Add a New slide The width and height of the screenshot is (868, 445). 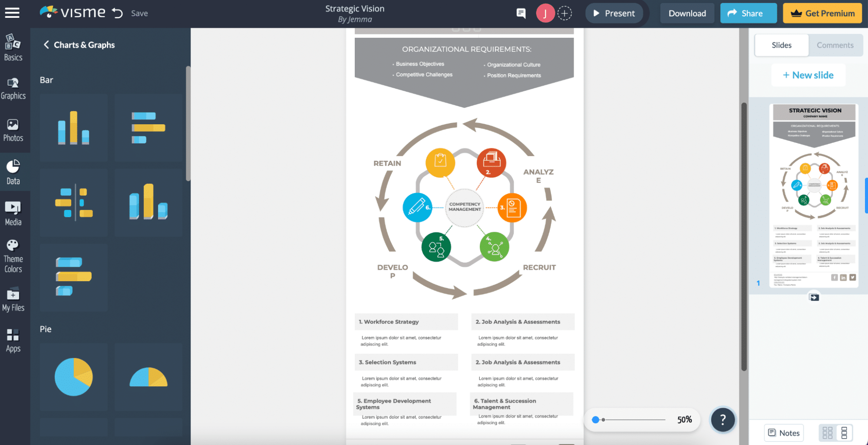coord(808,75)
